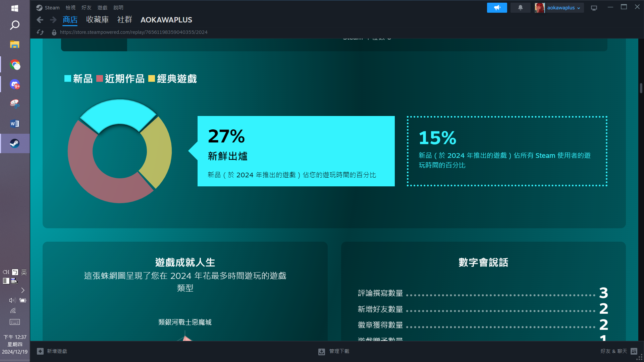Open Microsoft Word from the taskbar
Viewport: 644px width, 362px height.
(15, 124)
